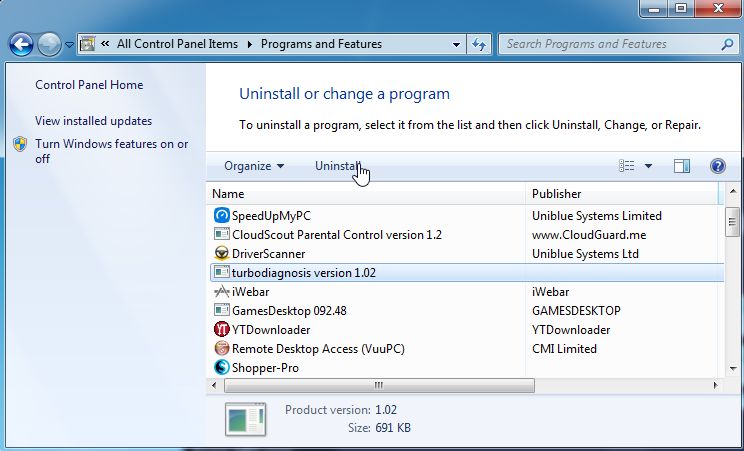Click the Back navigation arrow button
This screenshot has width=744, height=451.
point(21,45)
